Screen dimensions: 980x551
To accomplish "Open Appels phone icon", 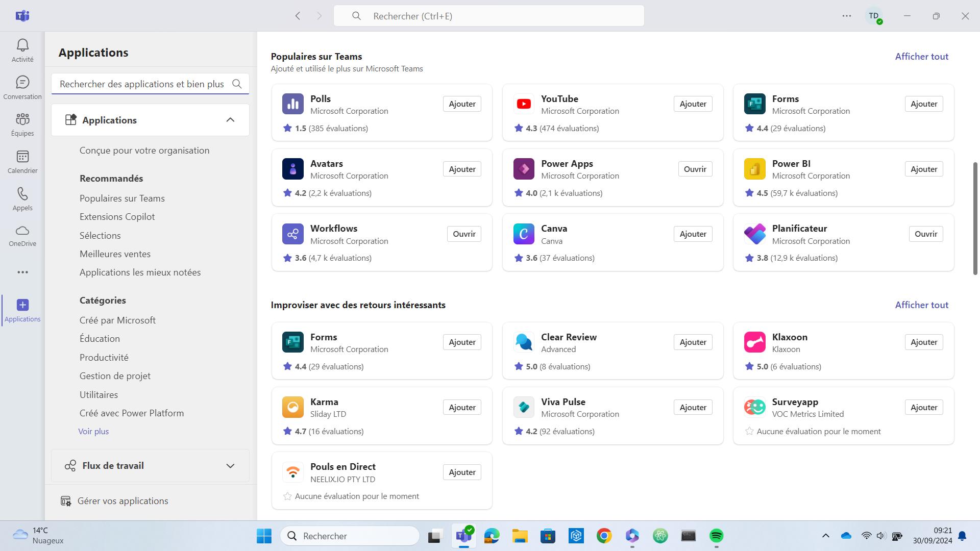I will coord(22,199).
